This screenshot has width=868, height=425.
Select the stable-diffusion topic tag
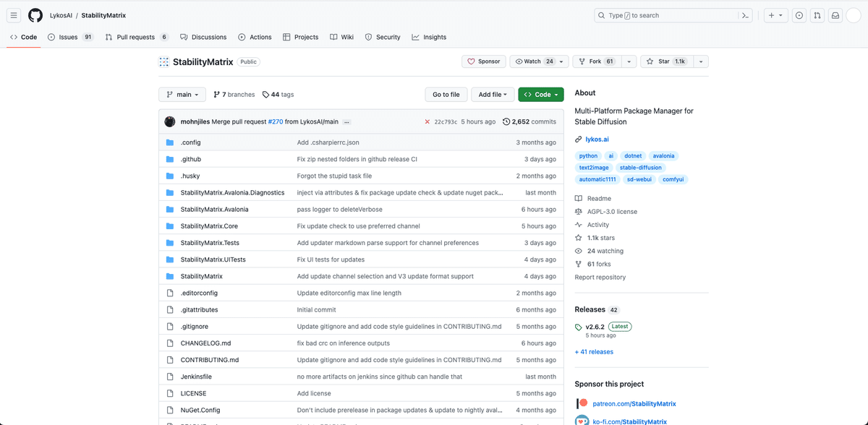(640, 168)
